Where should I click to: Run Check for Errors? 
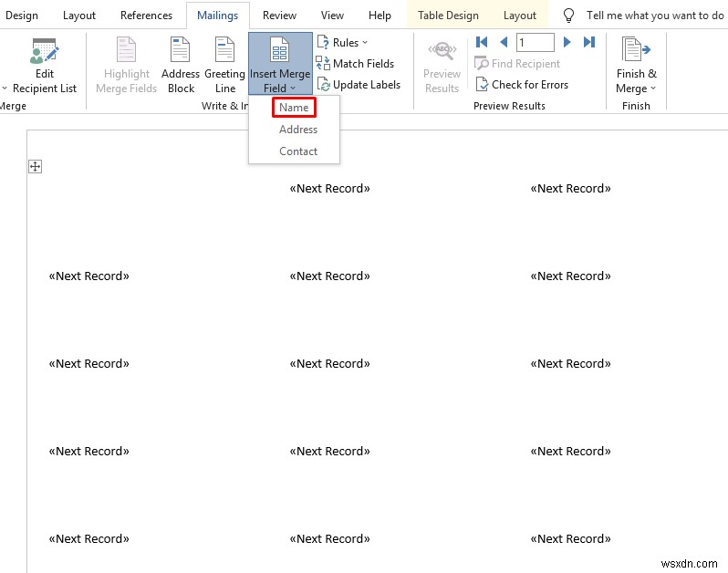tap(522, 85)
